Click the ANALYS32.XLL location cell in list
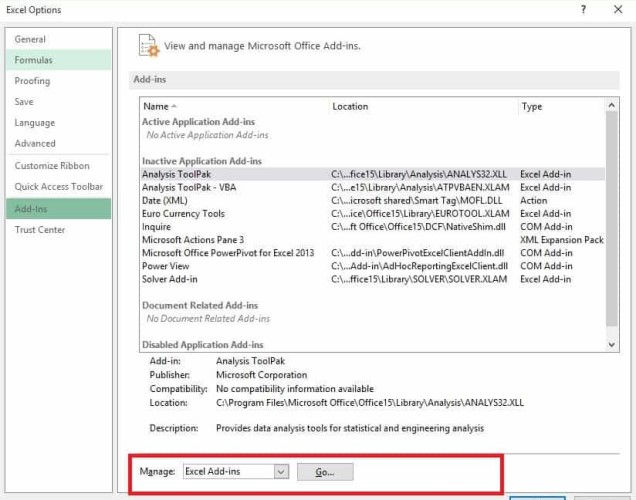The width and height of the screenshot is (636, 500). (419, 174)
